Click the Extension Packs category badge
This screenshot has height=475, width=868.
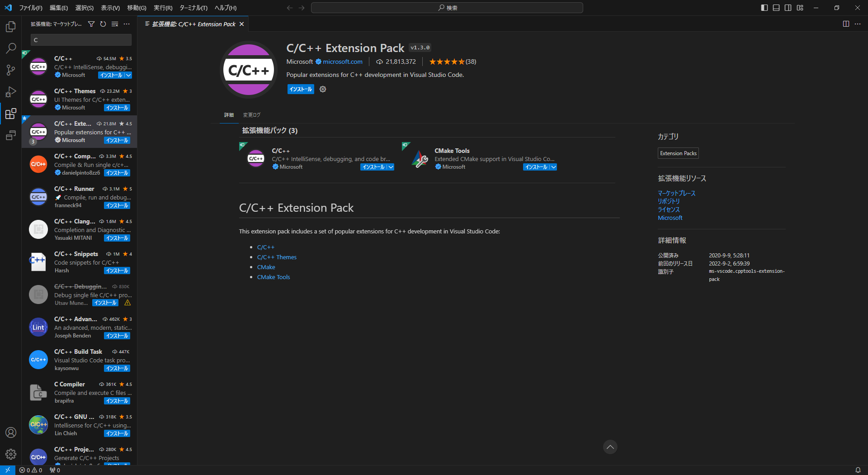pyautogui.click(x=678, y=153)
